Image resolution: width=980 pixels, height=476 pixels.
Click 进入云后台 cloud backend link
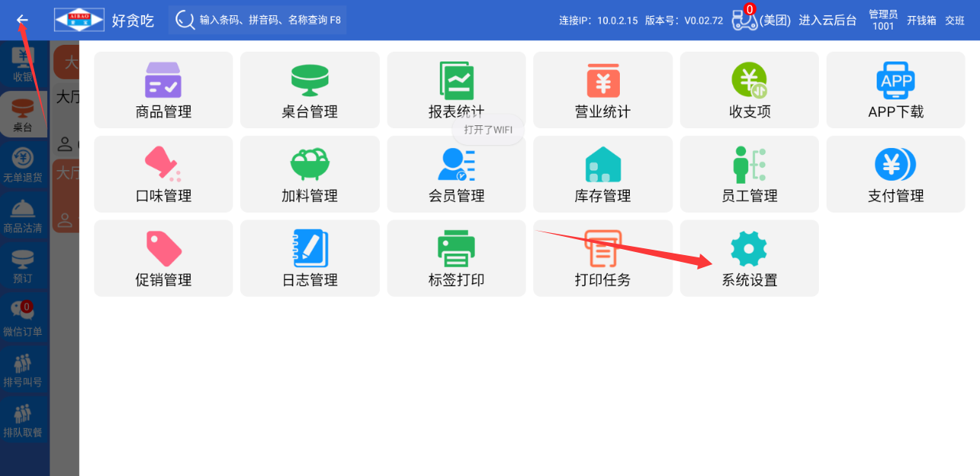click(x=827, y=20)
